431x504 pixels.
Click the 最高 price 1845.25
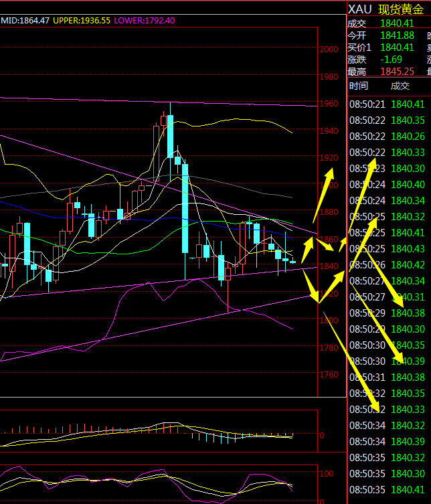396,71
